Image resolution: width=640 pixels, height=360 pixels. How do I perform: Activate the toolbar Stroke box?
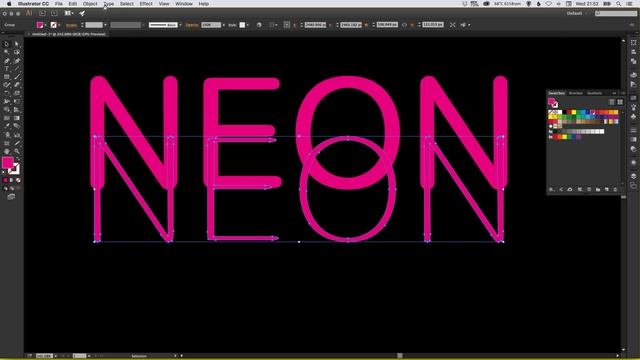[15, 169]
